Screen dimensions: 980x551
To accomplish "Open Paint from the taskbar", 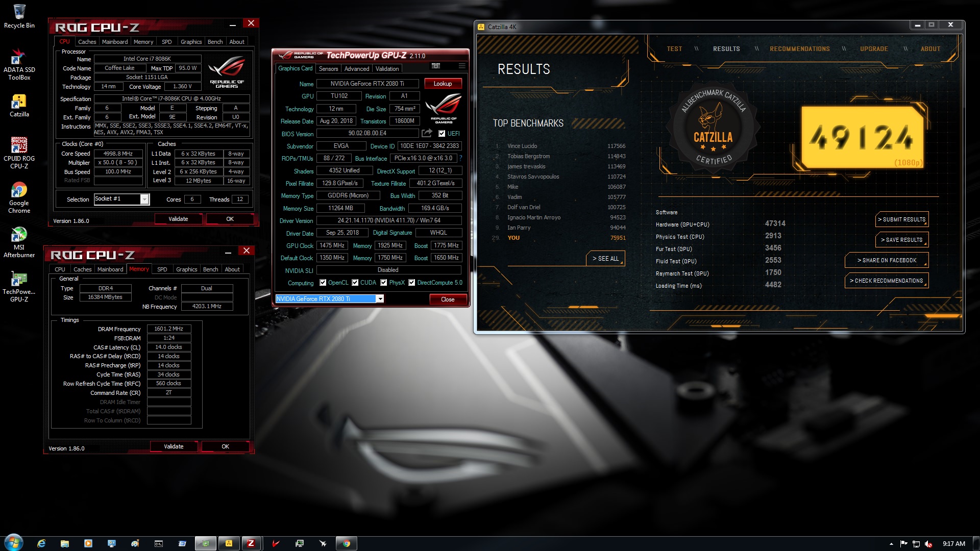I will [135, 543].
